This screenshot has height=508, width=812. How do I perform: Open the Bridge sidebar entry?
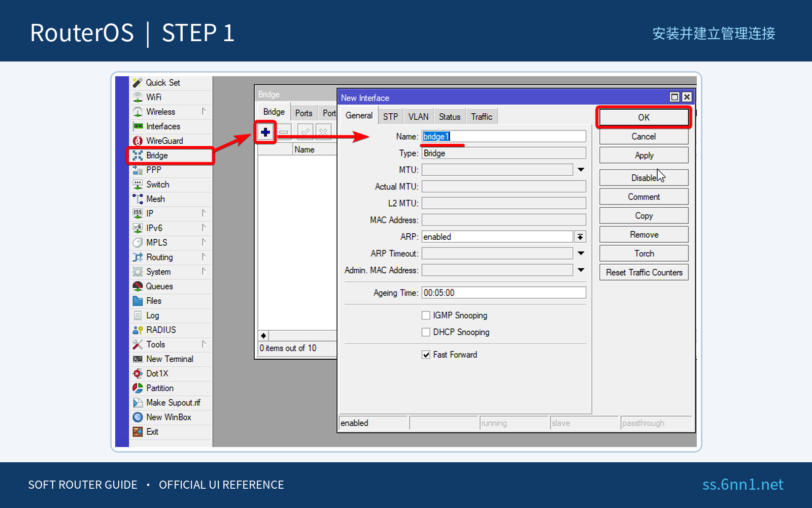click(x=171, y=155)
